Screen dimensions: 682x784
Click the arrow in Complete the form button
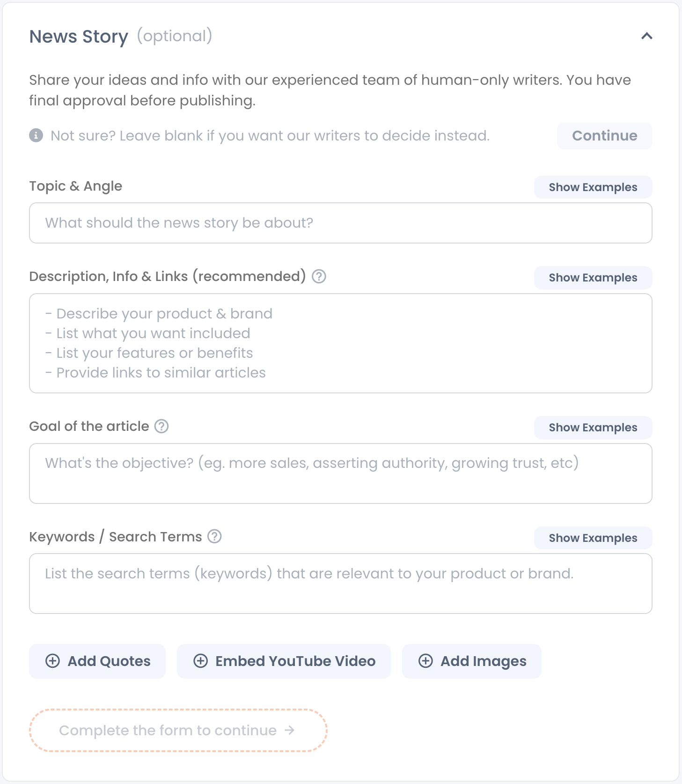[290, 730]
